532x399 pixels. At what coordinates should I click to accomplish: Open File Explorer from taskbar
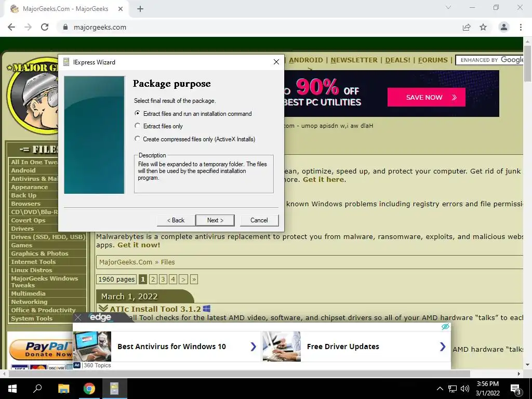pyautogui.click(x=63, y=389)
